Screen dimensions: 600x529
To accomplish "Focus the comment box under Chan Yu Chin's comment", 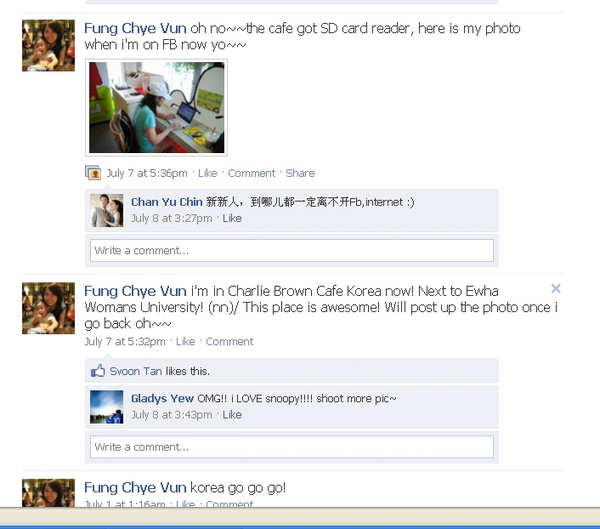I will tap(292, 250).
